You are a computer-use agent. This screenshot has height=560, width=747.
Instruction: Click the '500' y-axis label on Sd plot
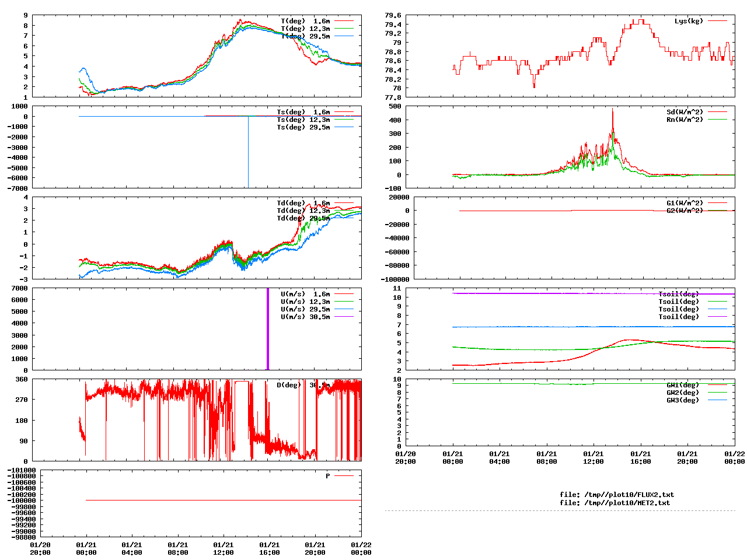tap(395, 106)
